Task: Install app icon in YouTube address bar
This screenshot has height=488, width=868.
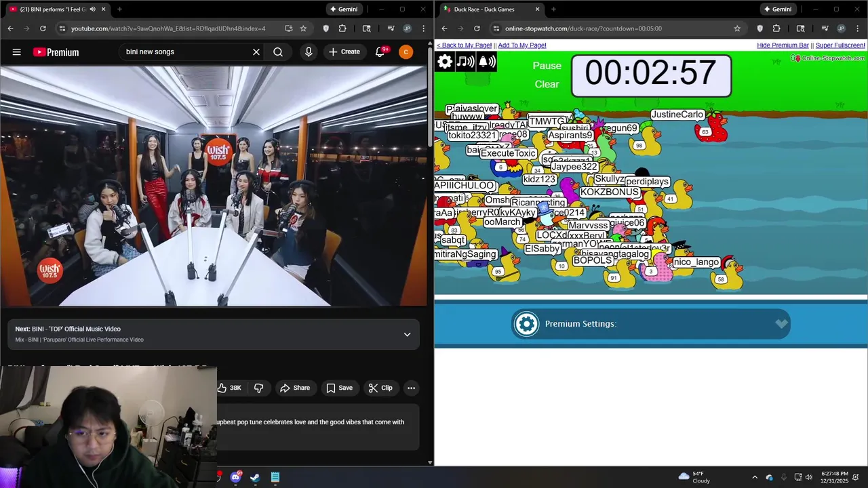Action: coord(288,28)
